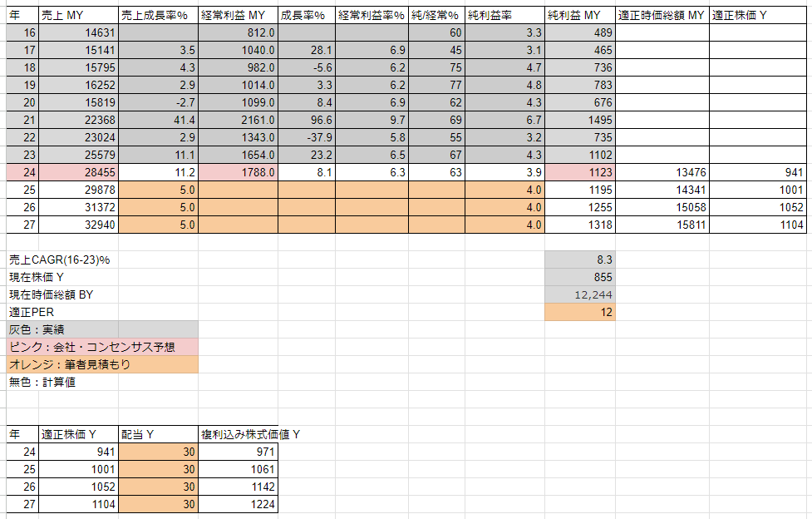
Task: Select the 売上CAGR(16-23)% label cell
Action: (x=62, y=259)
